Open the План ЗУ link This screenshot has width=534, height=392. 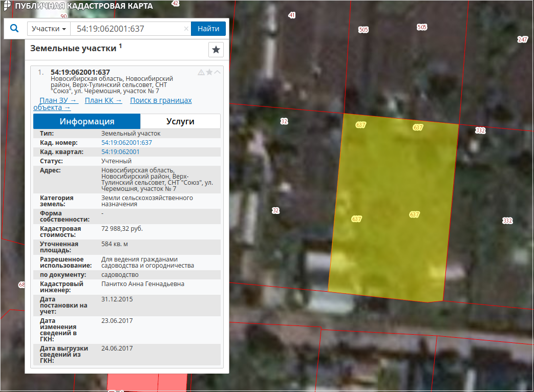coord(59,100)
